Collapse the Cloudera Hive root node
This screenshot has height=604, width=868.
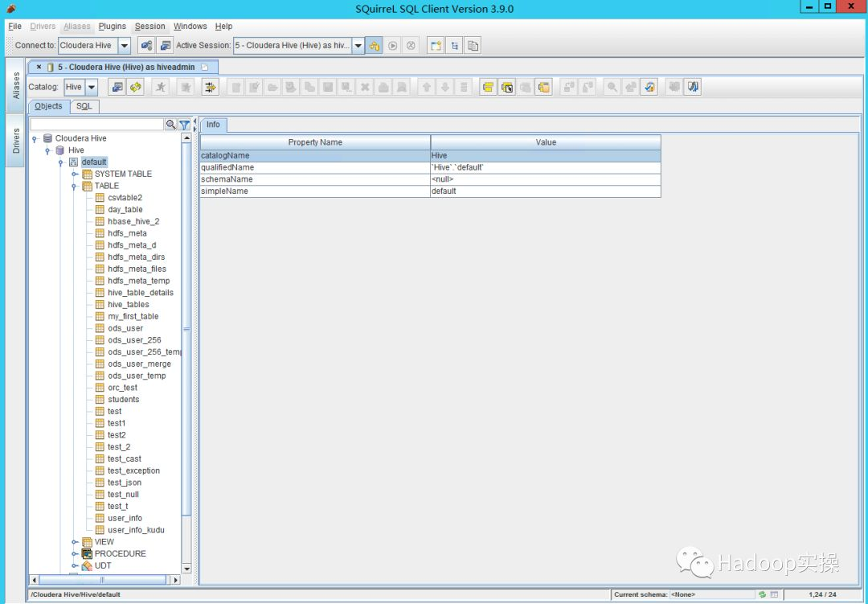35,138
